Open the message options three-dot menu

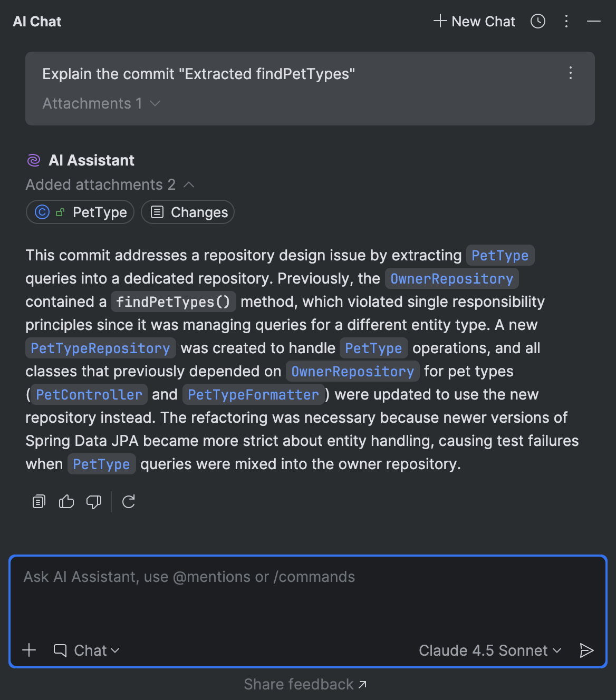[x=570, y=74]
